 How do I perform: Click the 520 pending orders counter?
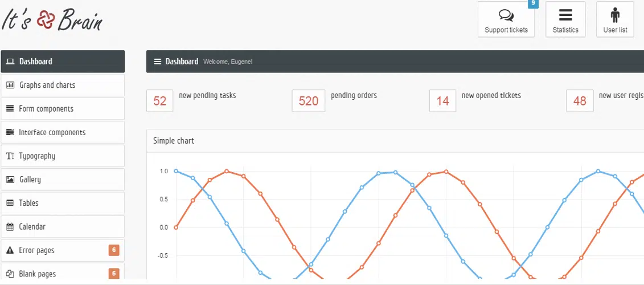click(309, 101)
